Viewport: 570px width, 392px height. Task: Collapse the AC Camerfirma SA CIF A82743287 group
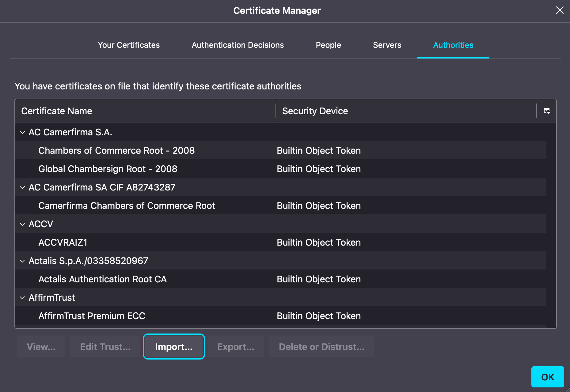click(x=22, y=187)
